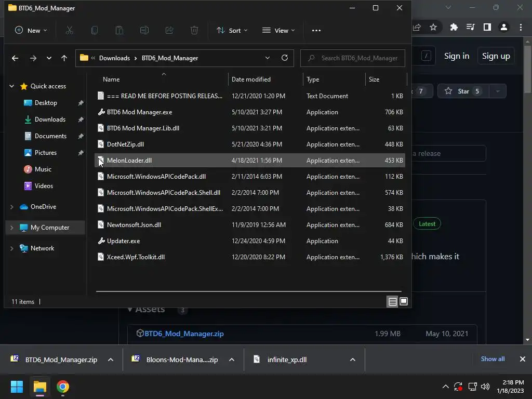Expand the OneDrive tree node
Viewport: 532px width, 399px height.
pos(12,207)
